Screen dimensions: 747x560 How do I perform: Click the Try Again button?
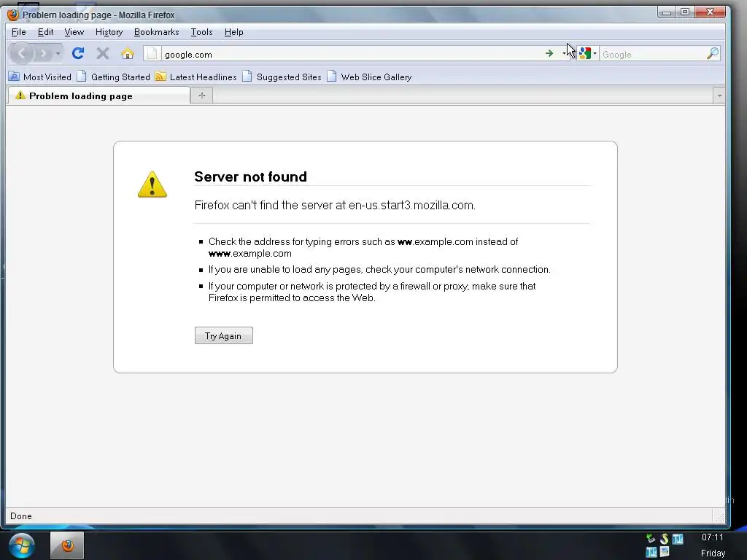click(x=223, y=335)
